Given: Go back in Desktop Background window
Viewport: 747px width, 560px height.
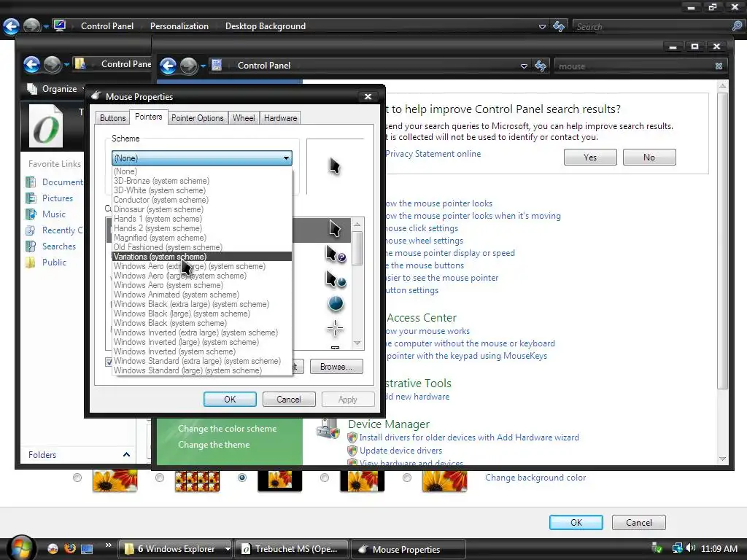Looking at the screenshot, I should (11, 26).
